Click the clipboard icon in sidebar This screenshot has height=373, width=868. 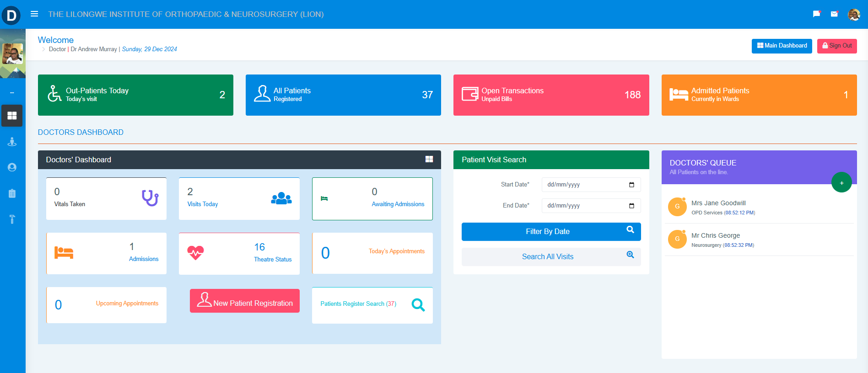click(x=12, y=193)
